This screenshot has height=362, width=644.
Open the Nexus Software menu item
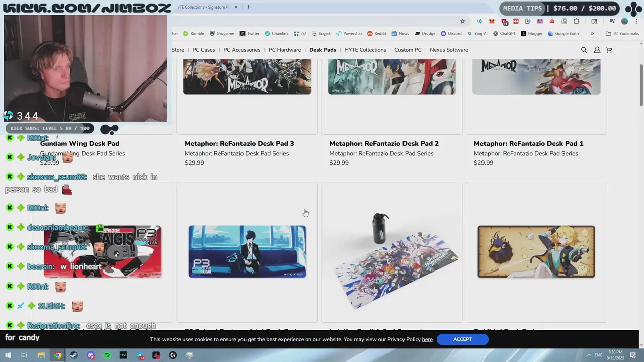point(449,50)
